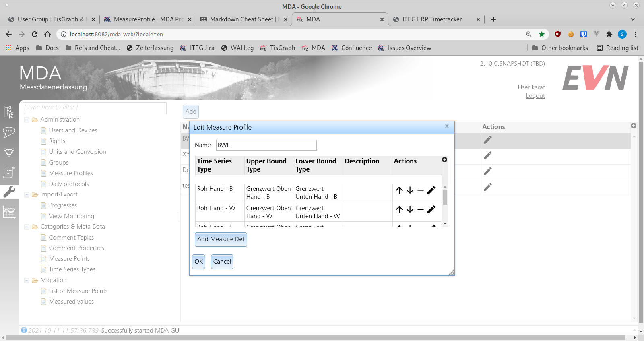Close the Edit Measure Profile dialog
Viewport: 644px width, 341px height.
pos(447,126)
